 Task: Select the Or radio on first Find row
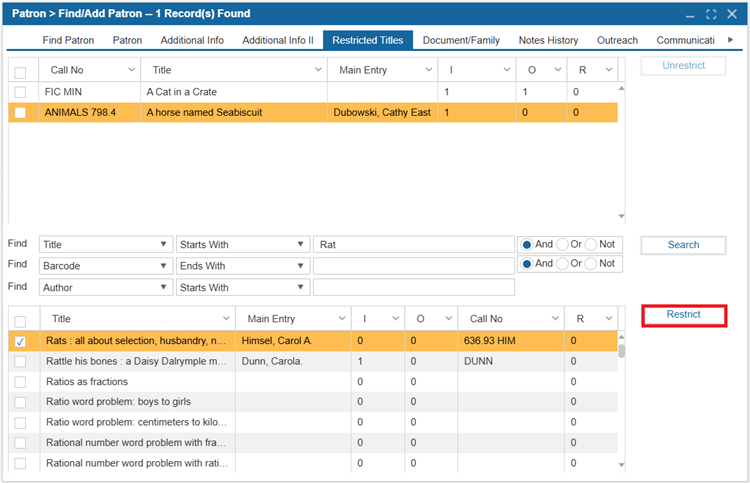click(562, 244)
